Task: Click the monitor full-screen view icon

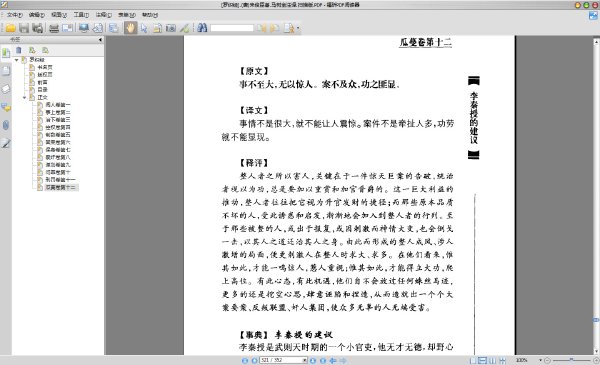Action: (84, 28)
